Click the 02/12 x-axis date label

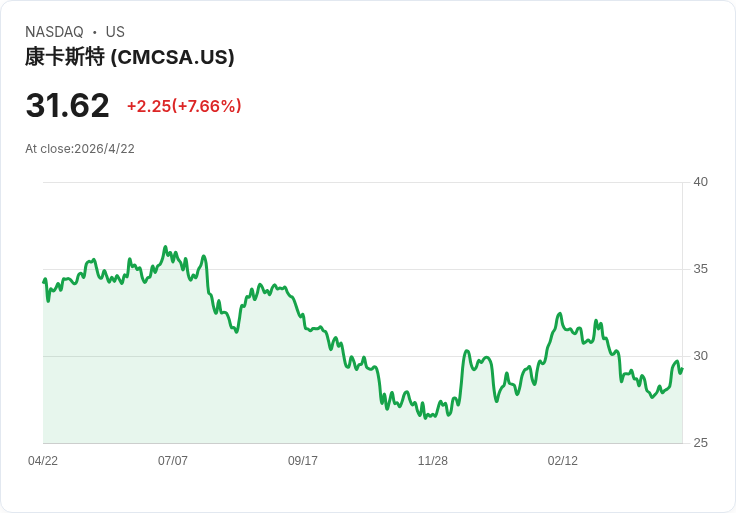[563, 460]
